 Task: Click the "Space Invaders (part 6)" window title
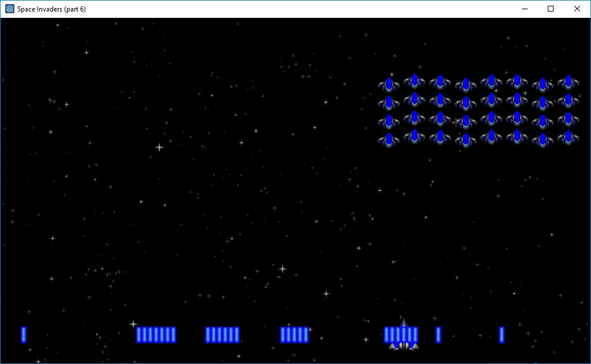coord(51,9)
